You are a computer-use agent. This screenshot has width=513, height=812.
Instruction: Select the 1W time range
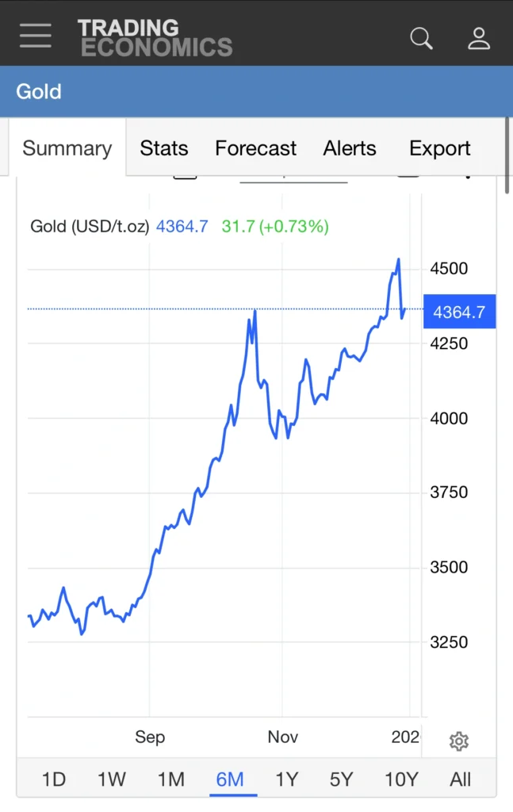[x=112, y=779]
